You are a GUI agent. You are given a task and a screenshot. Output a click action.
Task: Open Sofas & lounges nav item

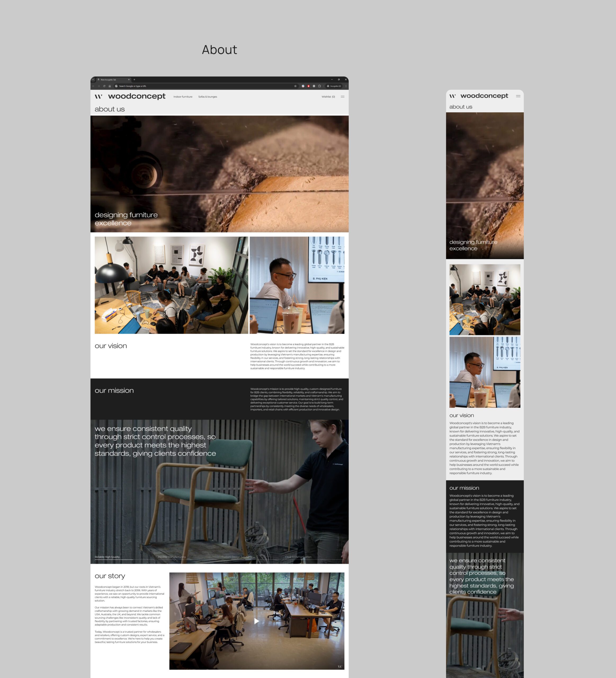pyautogui.click(x=207, y=97)
